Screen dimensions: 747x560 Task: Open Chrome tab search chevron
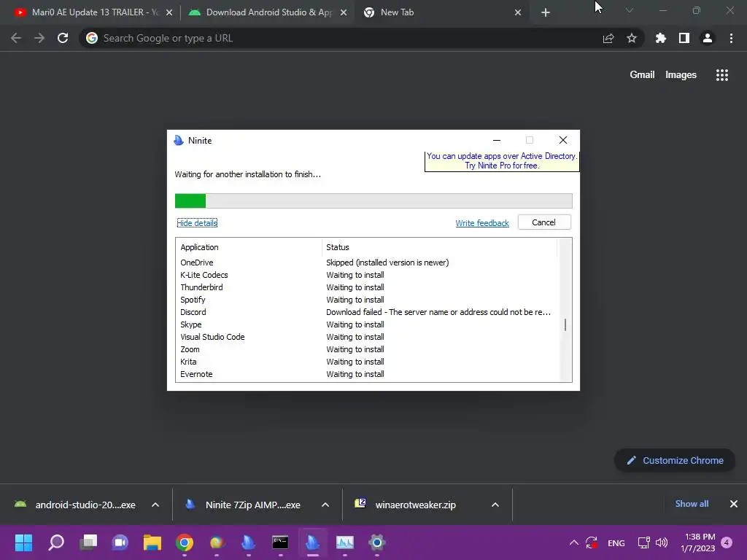point(630,10)
